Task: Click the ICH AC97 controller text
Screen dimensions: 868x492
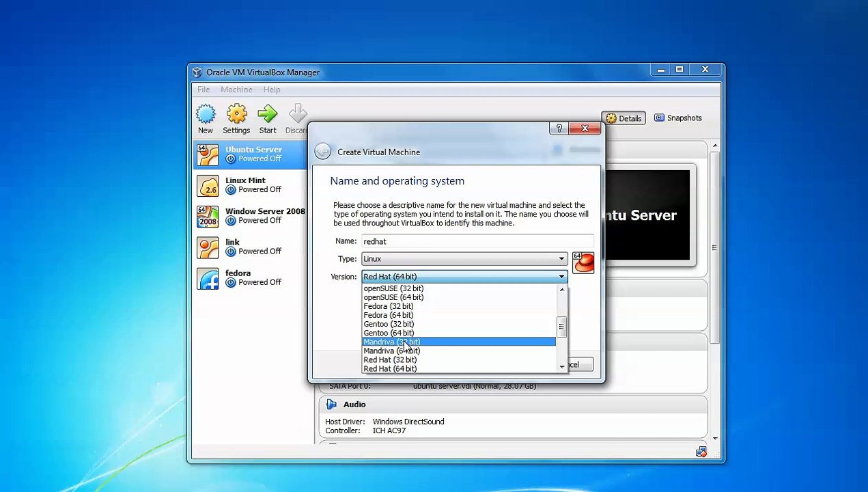Action: [x=389, y=430]
